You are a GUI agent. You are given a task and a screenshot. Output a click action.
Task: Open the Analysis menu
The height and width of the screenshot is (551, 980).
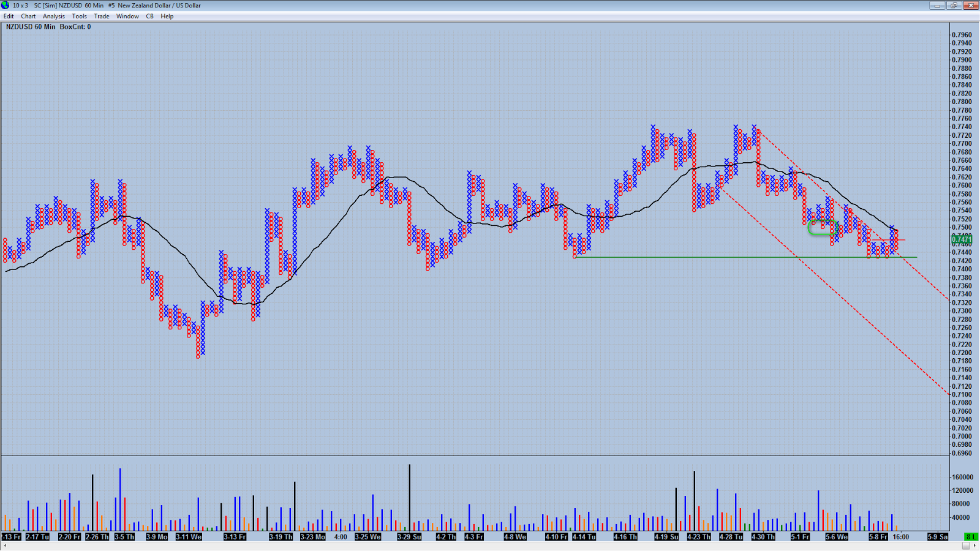tap(54, 17)
